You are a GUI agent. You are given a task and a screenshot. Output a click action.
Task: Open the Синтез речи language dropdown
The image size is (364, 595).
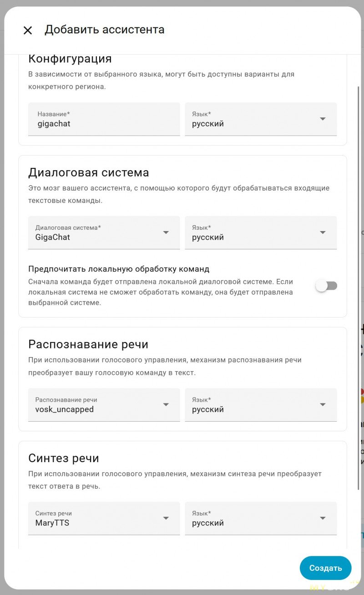255,518
